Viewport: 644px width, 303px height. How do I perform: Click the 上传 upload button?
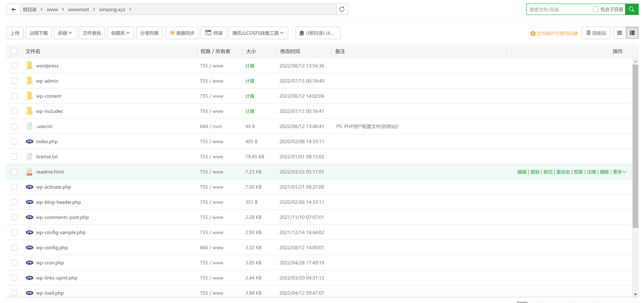15,33
